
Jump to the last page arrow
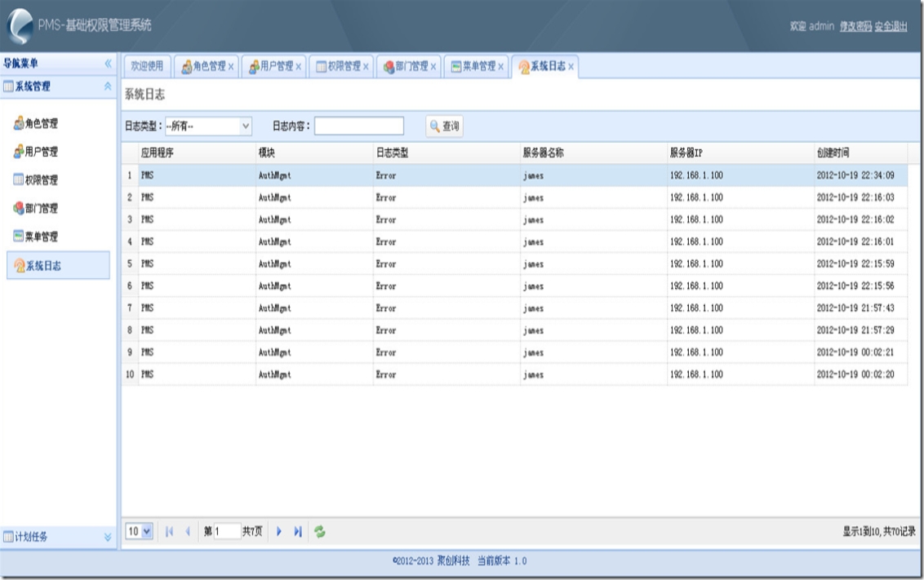tap(298, 531)
